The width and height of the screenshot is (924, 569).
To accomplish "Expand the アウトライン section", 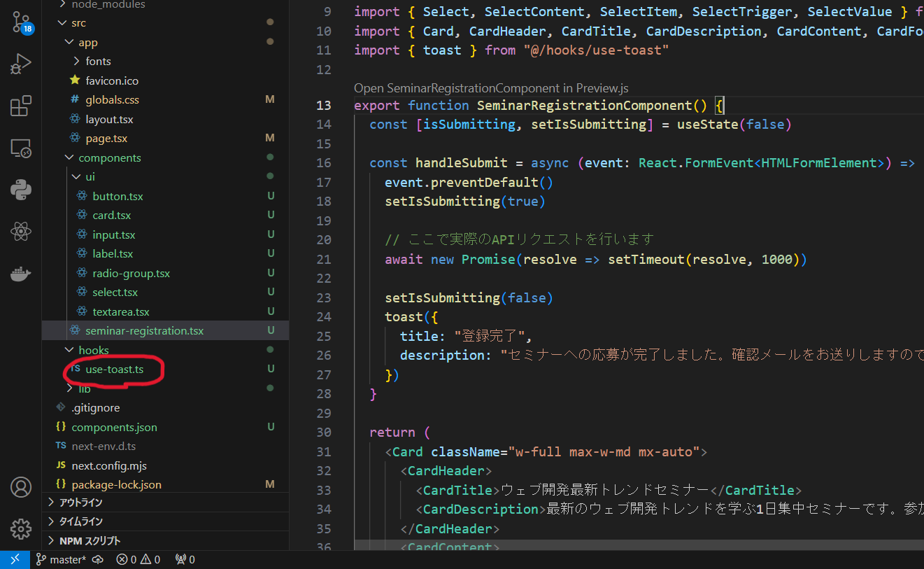I will tap(165, 503).
